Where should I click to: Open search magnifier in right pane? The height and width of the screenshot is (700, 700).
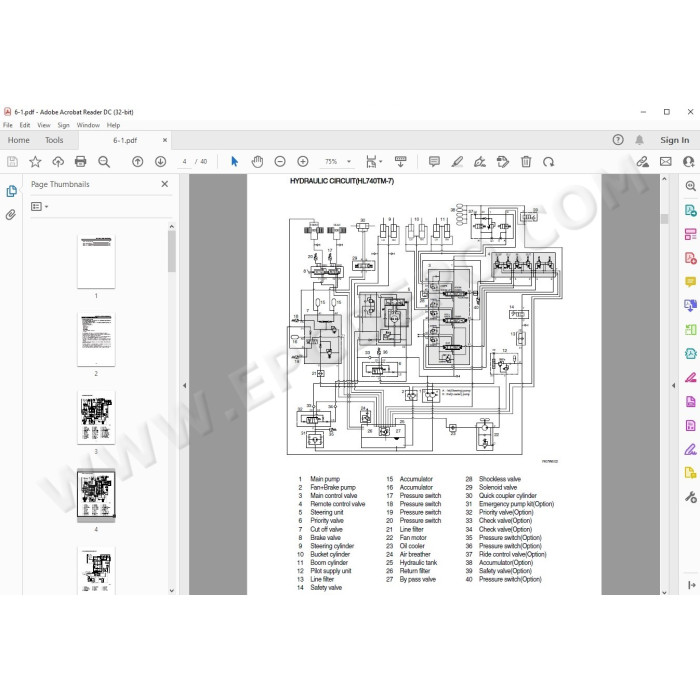[690, 186]
